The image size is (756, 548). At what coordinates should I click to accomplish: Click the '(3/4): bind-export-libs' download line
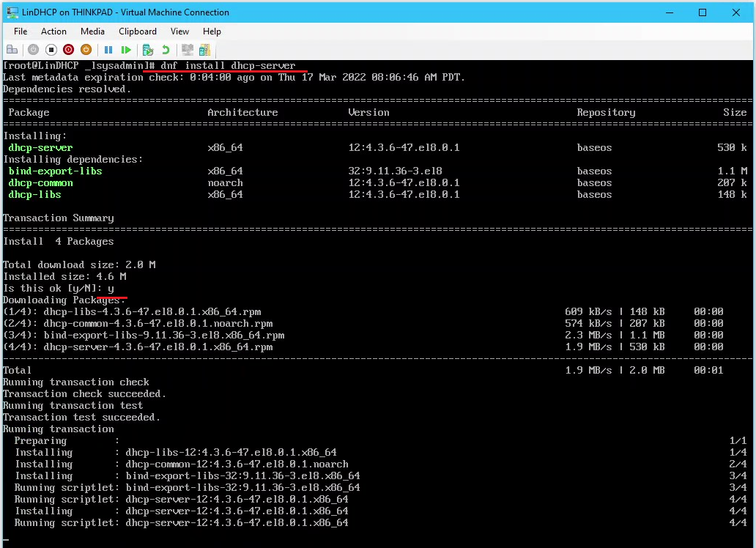(144, 336)
